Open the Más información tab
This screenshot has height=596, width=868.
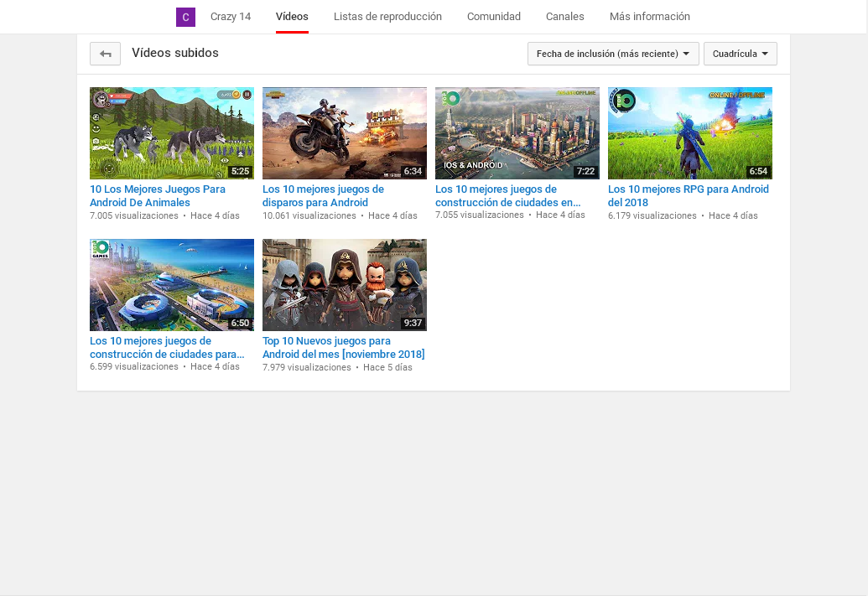[x=649, y=17]
